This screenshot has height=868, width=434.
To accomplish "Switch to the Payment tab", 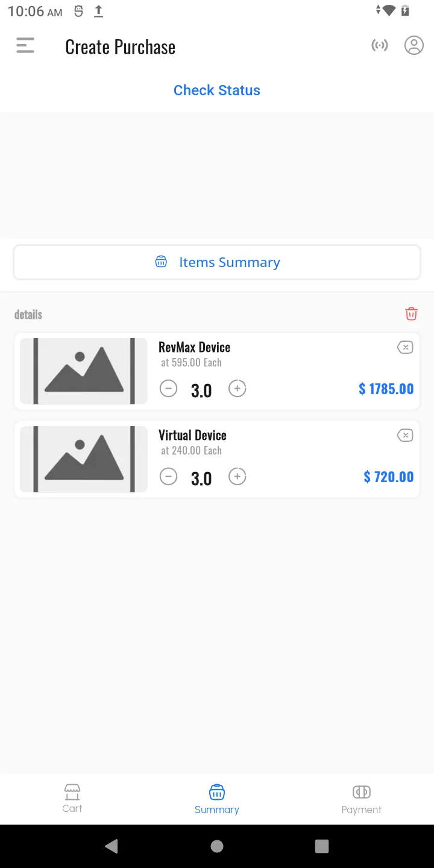I will pyautogui.click(x=362, y=799).
